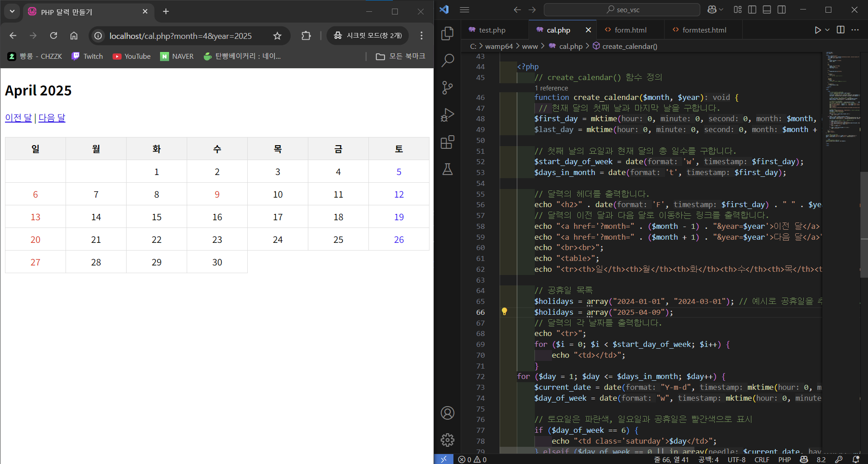868x464 pixels.
Task: Click the lightbulb code action icon on line 66
Action: point(505,312)
